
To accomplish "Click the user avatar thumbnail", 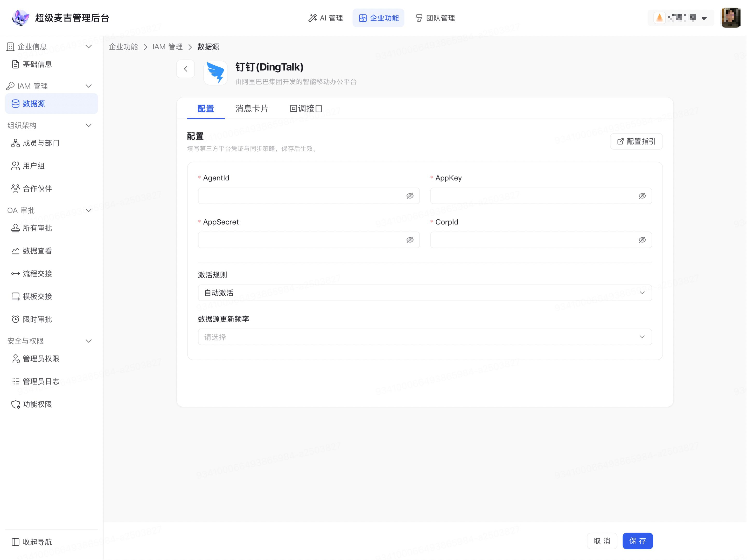I will tap(731, 18).
